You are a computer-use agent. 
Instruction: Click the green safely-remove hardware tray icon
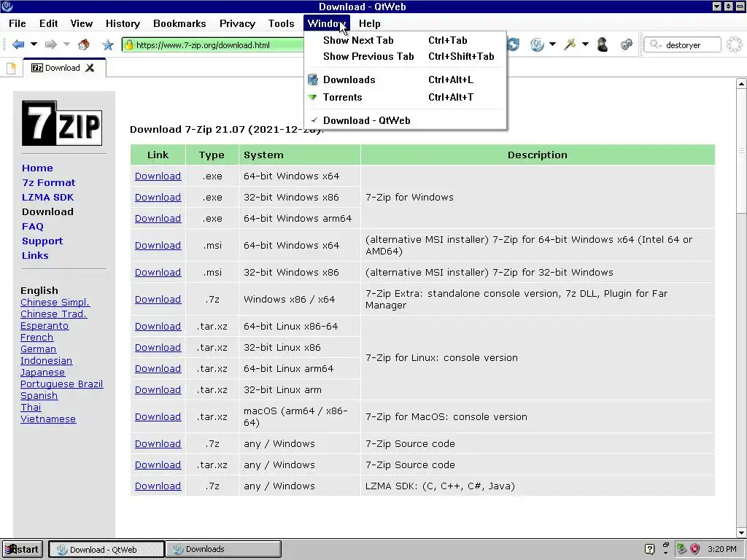pos(682,549)
